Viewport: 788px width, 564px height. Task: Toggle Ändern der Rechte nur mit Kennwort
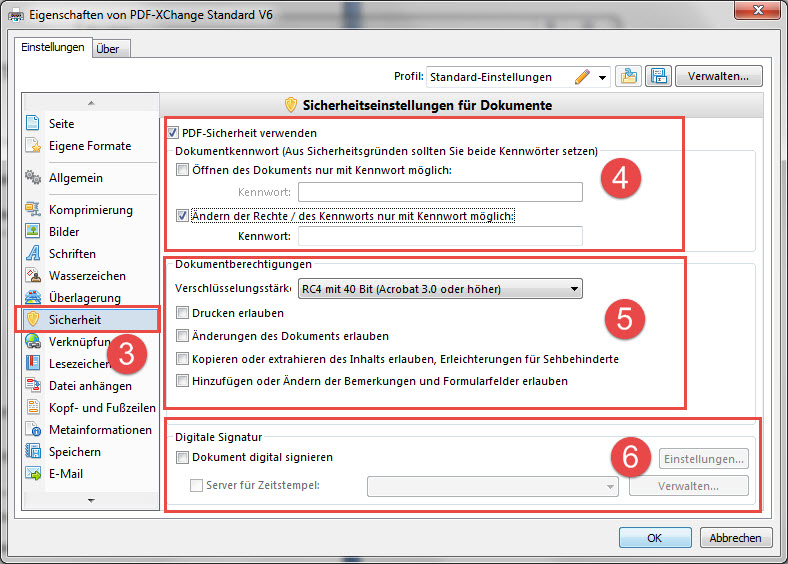(x=182, y=216)
